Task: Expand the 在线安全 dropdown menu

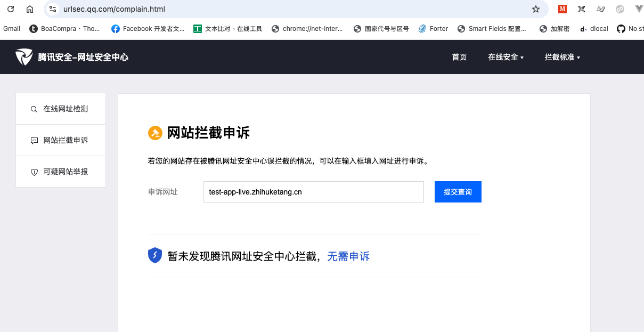Action: coord(506,57)
